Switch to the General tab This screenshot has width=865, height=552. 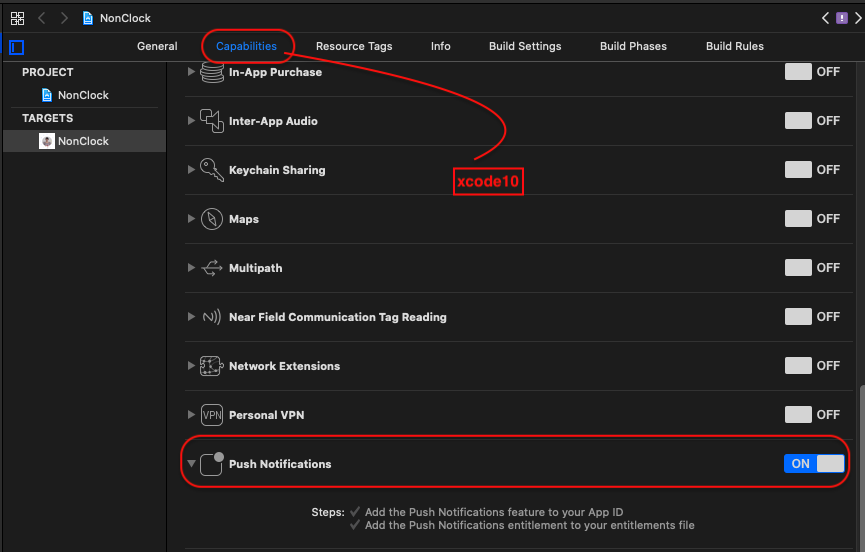(157, 46)
